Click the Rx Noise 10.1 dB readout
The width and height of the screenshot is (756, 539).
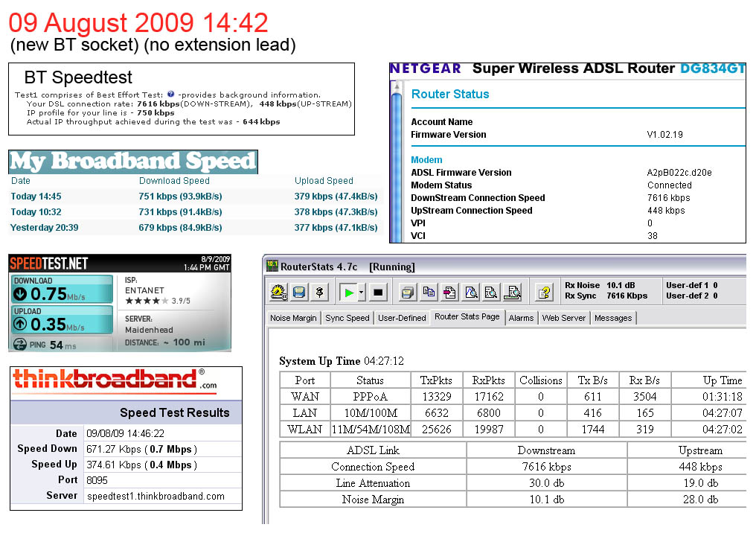[x=600, y=285]
